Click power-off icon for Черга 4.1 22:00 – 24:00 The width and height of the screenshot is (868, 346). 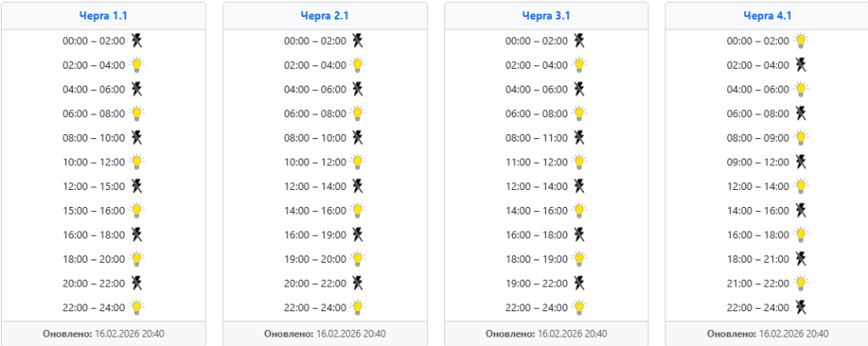(800, 307)
